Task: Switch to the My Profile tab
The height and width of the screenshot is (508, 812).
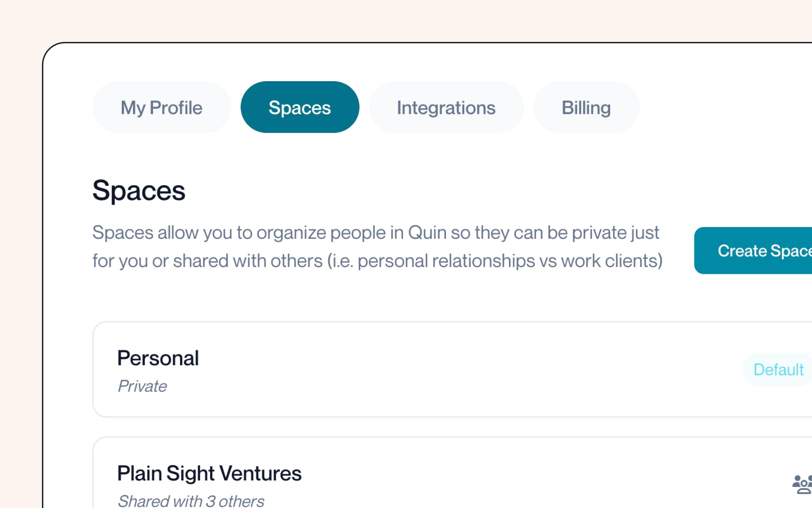Action: 162,107
